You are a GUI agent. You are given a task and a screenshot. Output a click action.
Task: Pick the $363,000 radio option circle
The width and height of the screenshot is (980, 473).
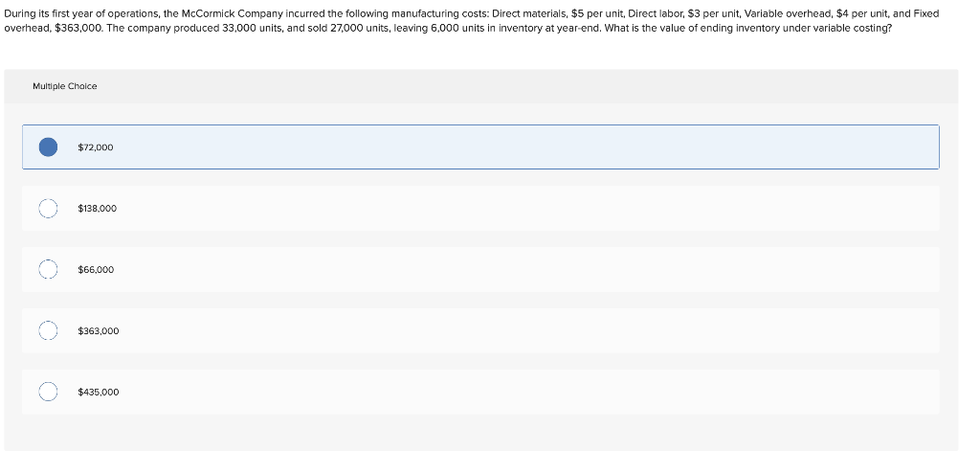tap(48, 331)
